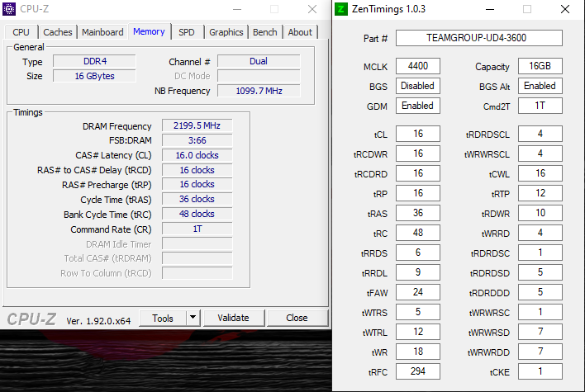The height and width of the screenshot is (392, 585).
Task: Click the version text Ver. 1.92.0.x64
Action: tap(98, 321)
